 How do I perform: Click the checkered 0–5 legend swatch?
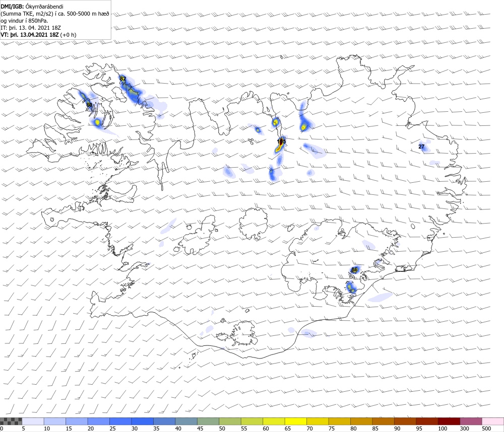click(x=11, y=421)
